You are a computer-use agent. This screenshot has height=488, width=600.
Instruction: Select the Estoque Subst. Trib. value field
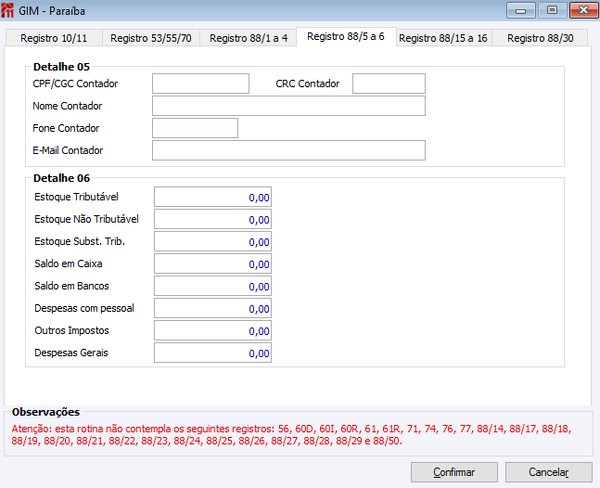coord(213,241)
